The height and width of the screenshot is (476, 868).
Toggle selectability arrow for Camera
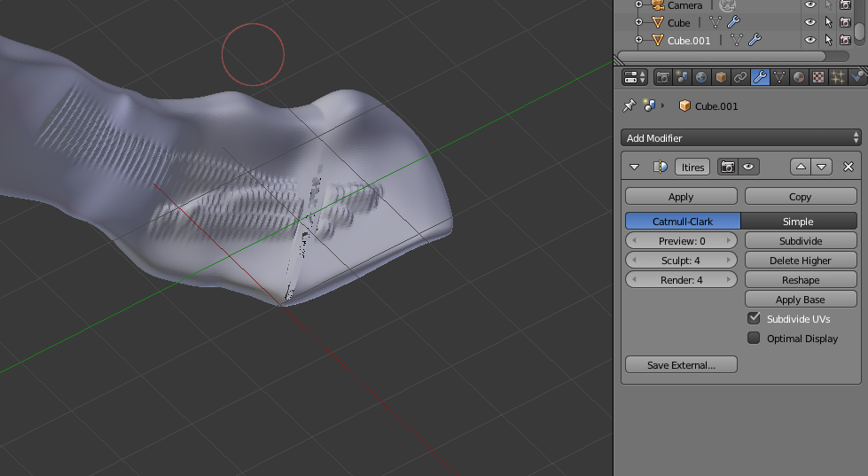tap(828, 5)
